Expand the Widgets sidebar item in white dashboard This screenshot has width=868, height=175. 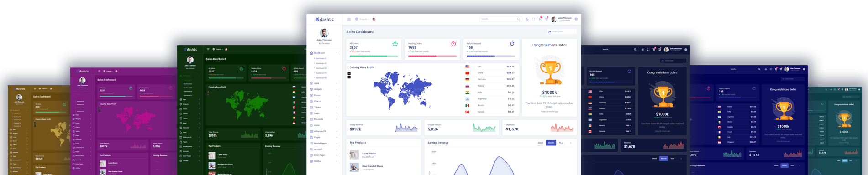(x=324, y=89)
